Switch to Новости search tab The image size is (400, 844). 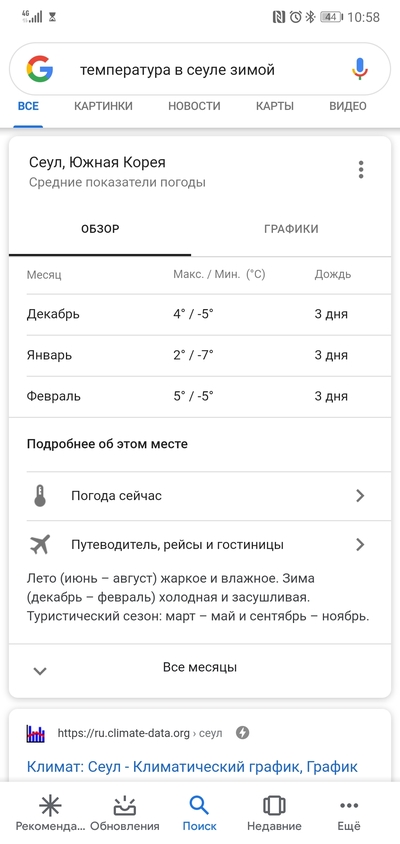pyautogui.click(x=194, y=106)
